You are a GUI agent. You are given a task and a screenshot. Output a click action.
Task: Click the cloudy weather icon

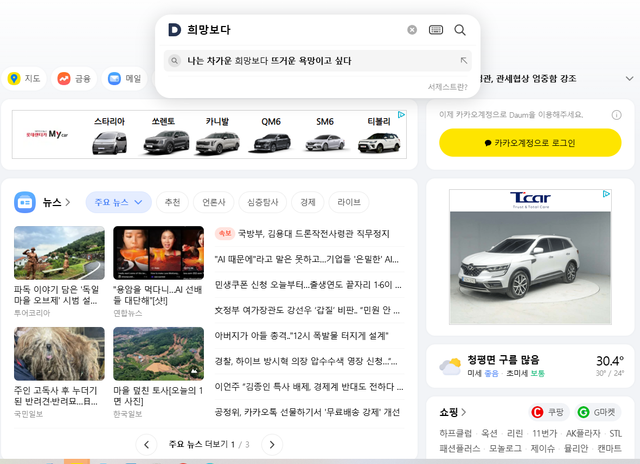coord(450,366)
